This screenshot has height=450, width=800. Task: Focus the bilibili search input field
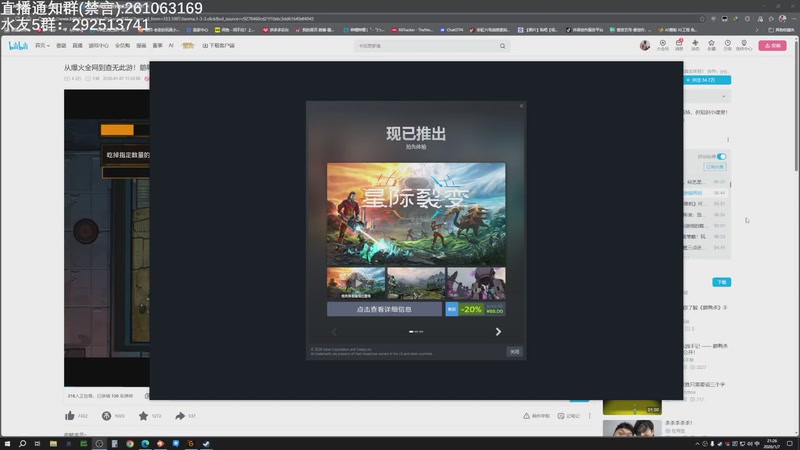coord(426,46)
